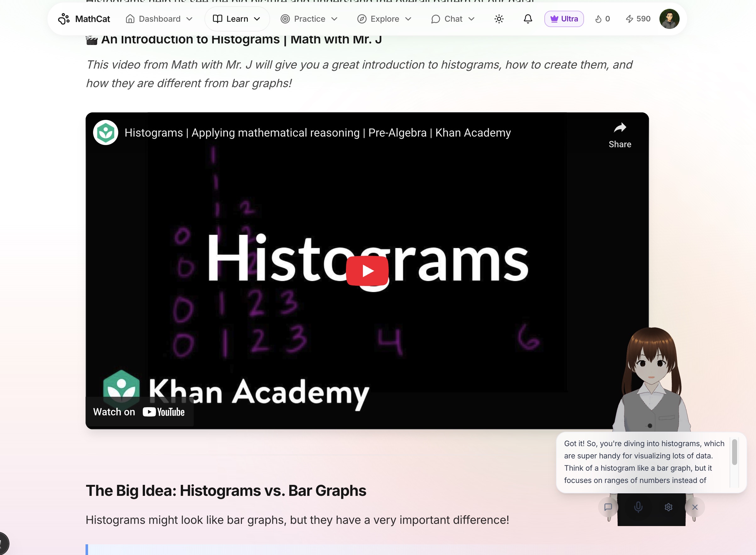This screenshot has height=555, width=756.
Task: Toggle the assistant microphone
Action: click(638, 507)
